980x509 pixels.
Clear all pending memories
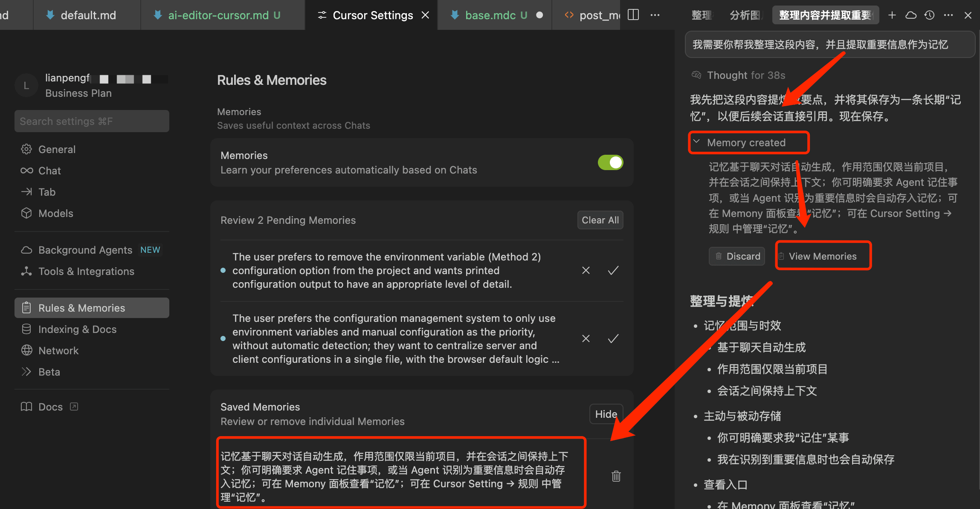(x=600, y=220)
